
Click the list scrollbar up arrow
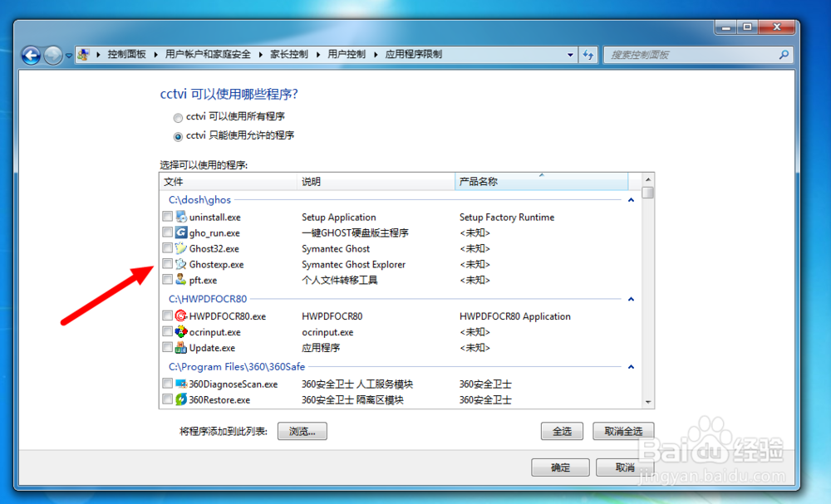click(x=647, y=179)
